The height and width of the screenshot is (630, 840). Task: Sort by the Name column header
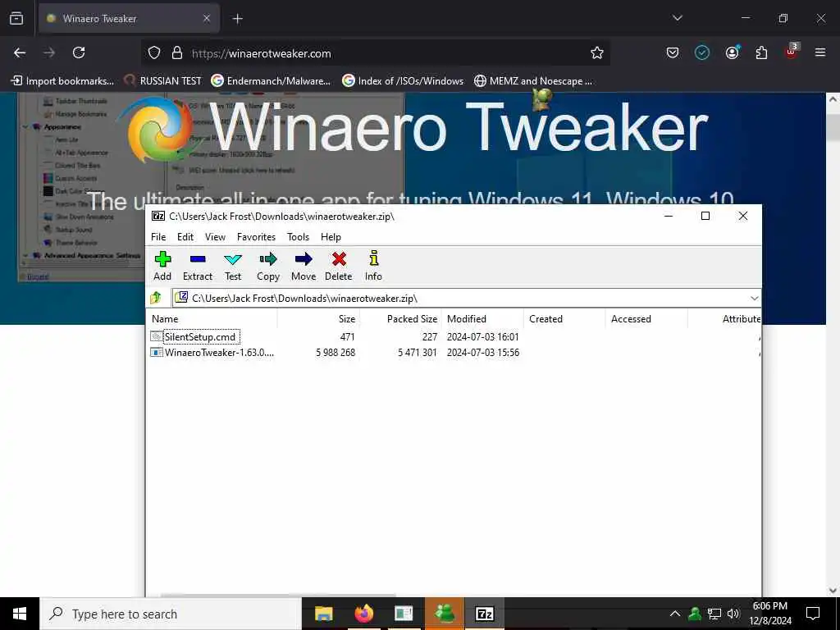tap(212, 319)
